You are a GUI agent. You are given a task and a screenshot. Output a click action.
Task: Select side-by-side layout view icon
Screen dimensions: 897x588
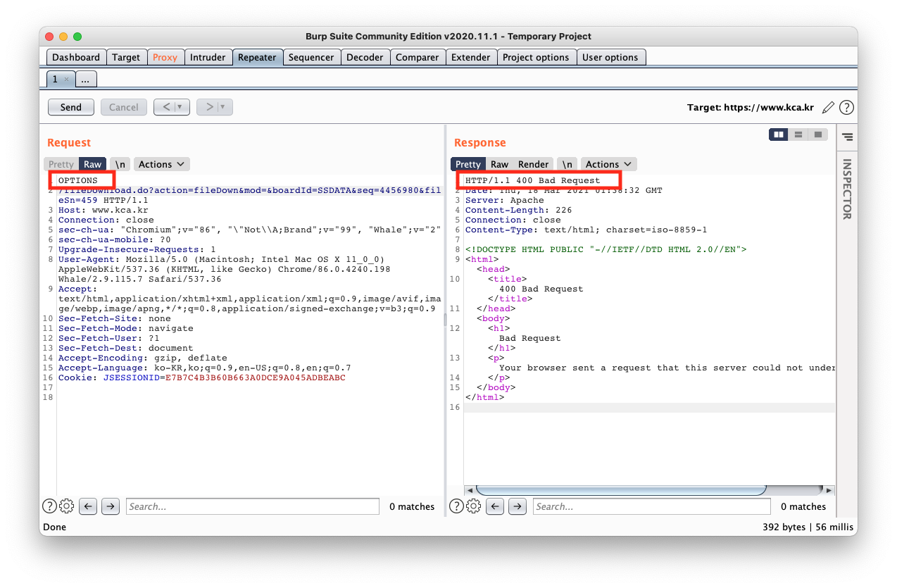pos(778,135)
